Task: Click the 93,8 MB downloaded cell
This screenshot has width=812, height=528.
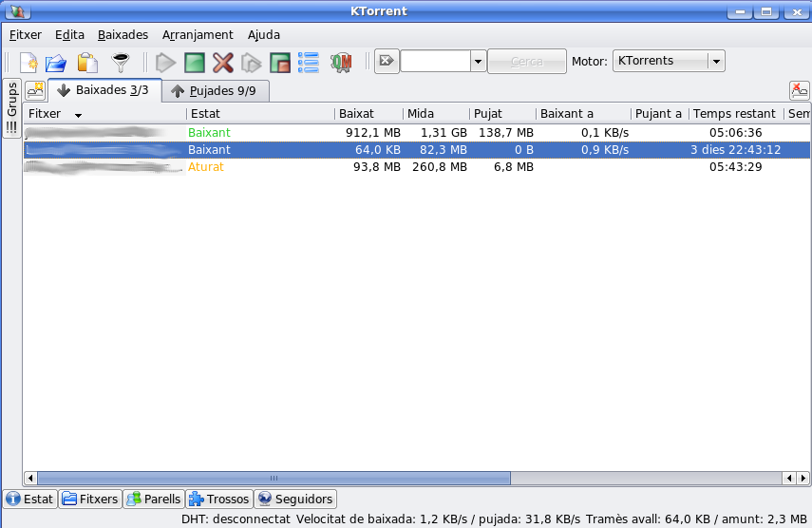Action: [376, 167]
